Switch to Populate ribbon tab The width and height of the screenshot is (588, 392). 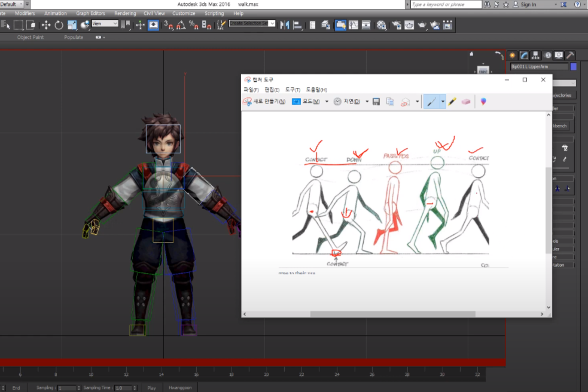click(74, 37)
